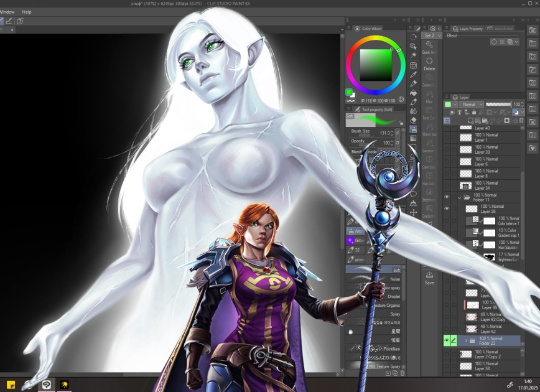Switch to the Auto Action tab
The height and width of the screenshot is (392, 540).
pyautogui.click(x=500, y=29)
